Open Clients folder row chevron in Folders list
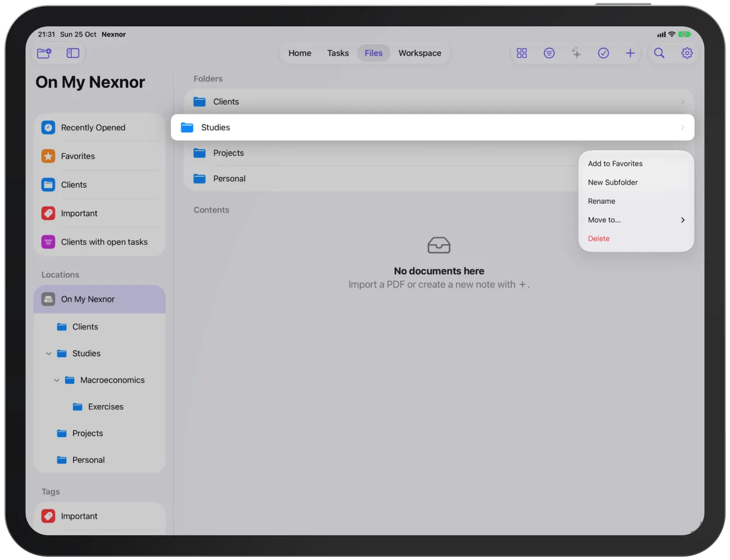Screen dimensions: 730x560 pyautogui.click(x=683, y=102)
